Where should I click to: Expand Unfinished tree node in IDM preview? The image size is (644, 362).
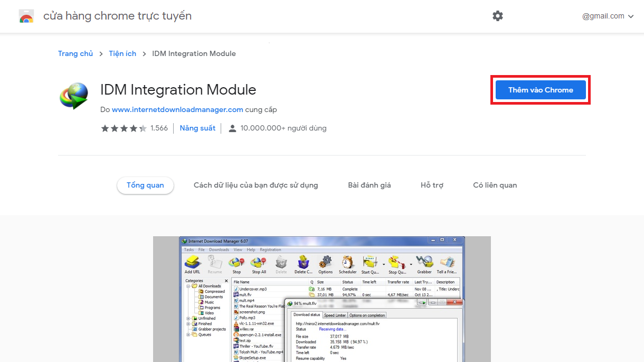coord(188,318)
